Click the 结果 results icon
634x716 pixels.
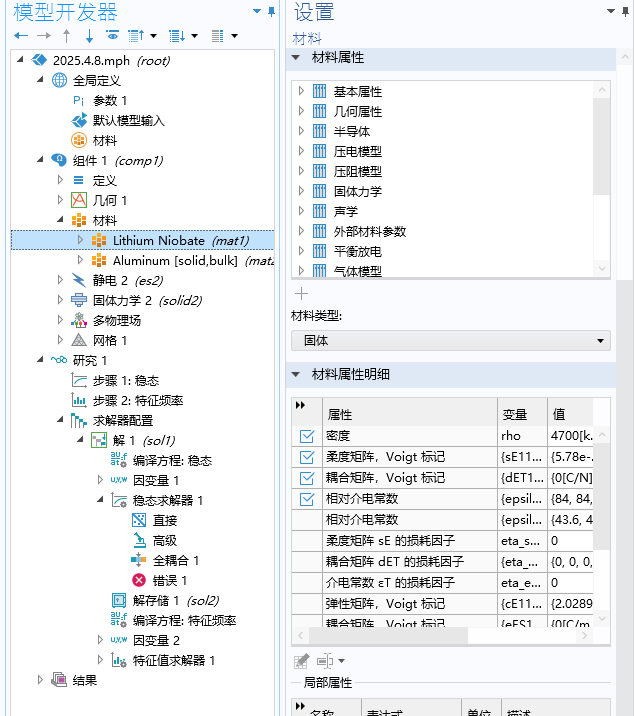[x=58, y=680]
